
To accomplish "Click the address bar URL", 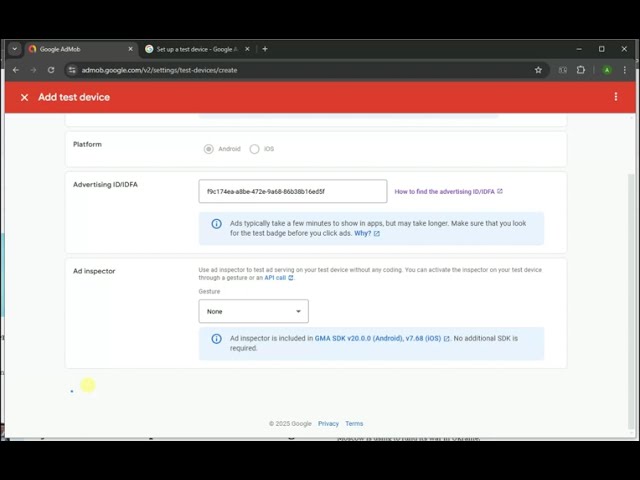I will (159, 70).
